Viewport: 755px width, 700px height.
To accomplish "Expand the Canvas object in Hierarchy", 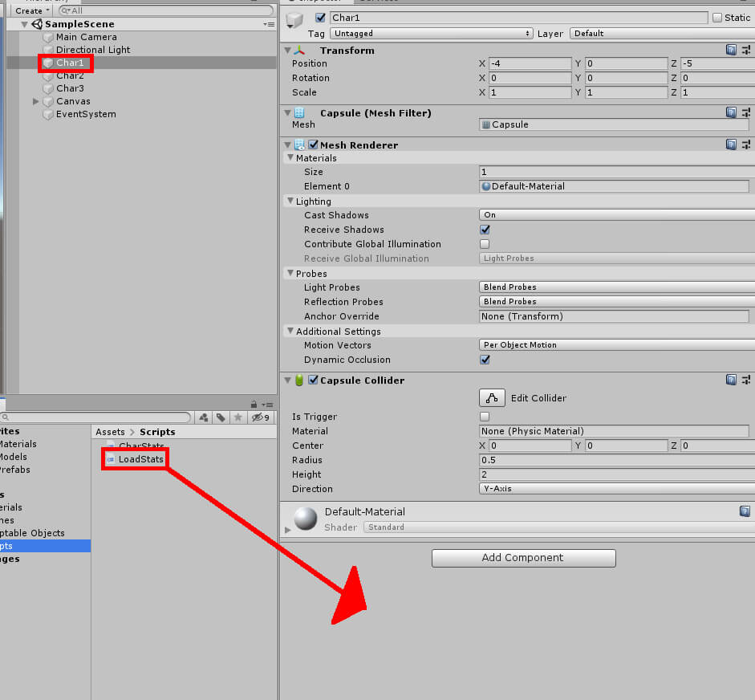I will click(x=36, y=102).
